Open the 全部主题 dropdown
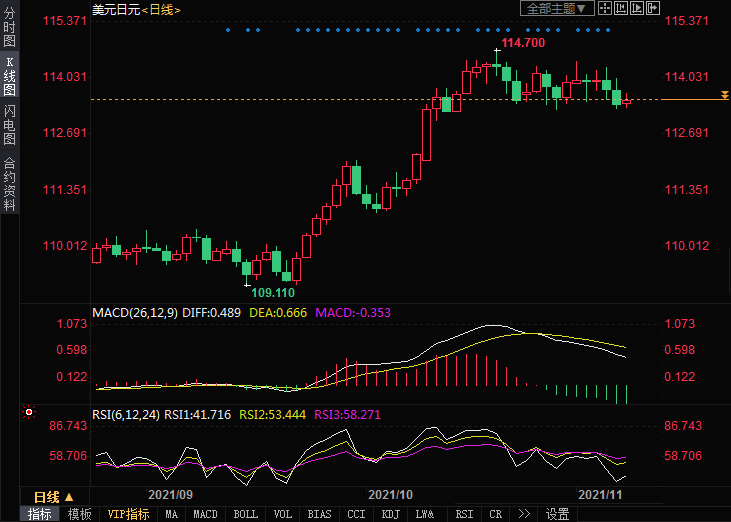This screenshot has width=731, height=522. tap(557, 8)
